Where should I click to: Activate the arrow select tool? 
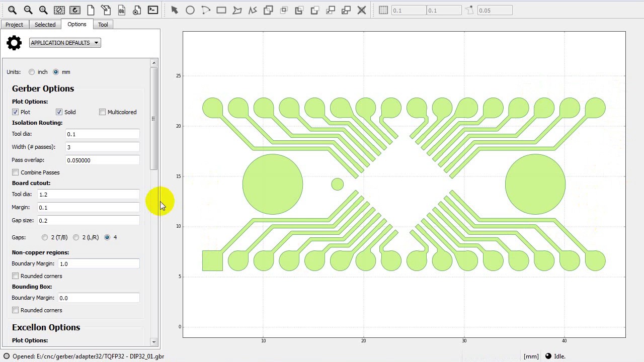coord(175,10)
